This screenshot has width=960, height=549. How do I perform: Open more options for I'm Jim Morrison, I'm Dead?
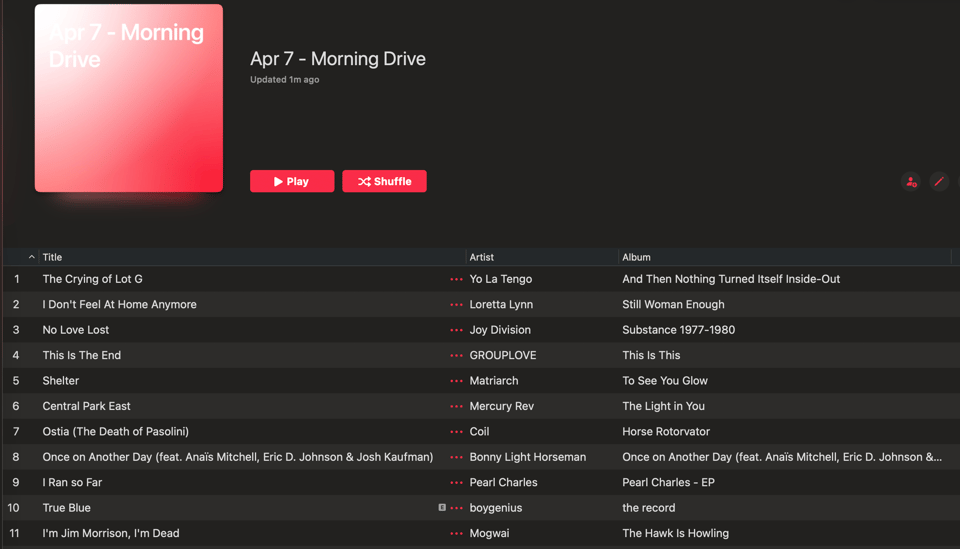[456, 534]
